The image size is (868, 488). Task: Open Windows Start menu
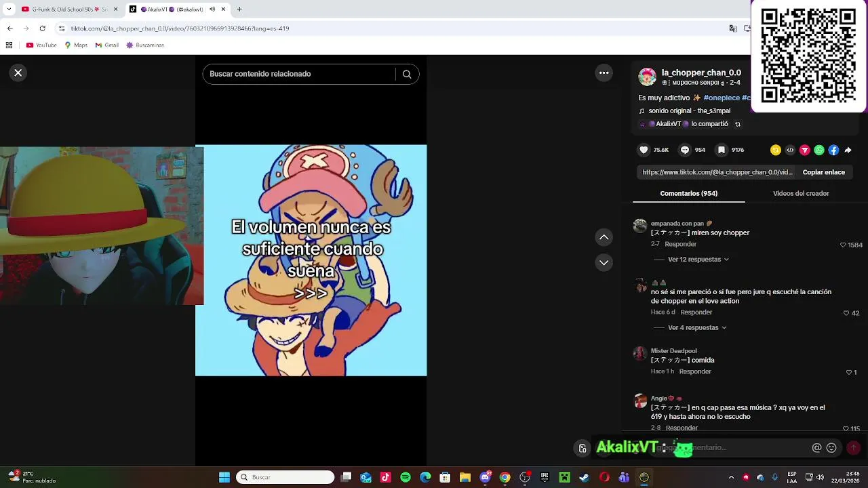[224, 477]
